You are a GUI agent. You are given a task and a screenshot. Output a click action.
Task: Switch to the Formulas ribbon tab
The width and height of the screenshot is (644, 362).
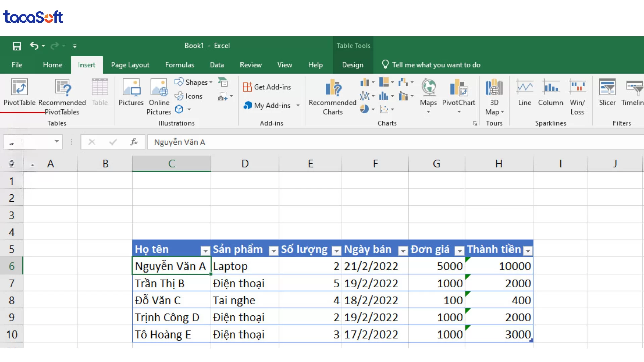pos(180,65)
